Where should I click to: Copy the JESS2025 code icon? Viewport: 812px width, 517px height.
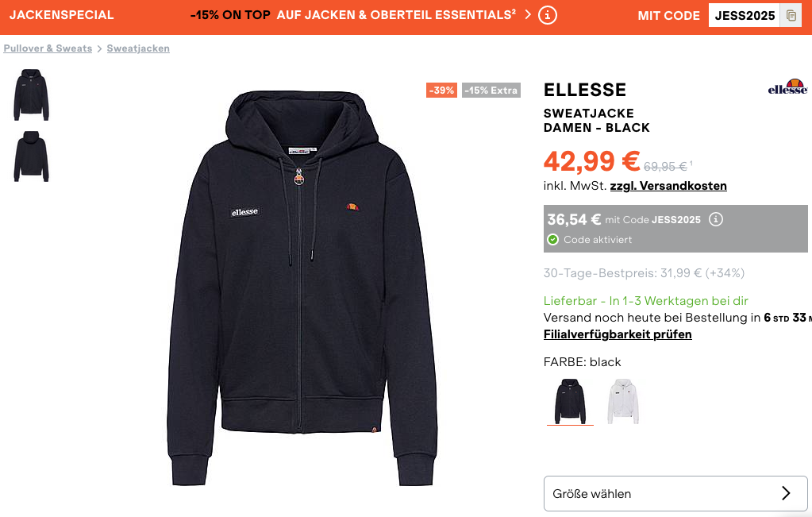point(791,16)
